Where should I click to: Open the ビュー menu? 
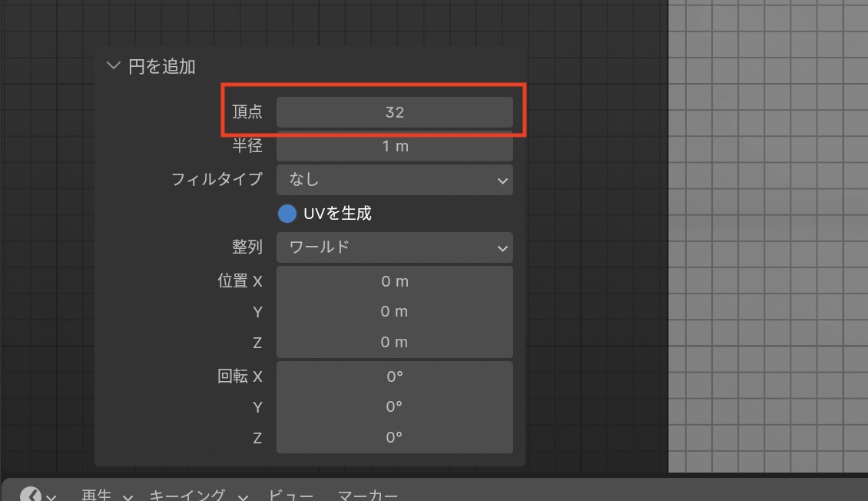pyautogui.click(x=290, y=496)
